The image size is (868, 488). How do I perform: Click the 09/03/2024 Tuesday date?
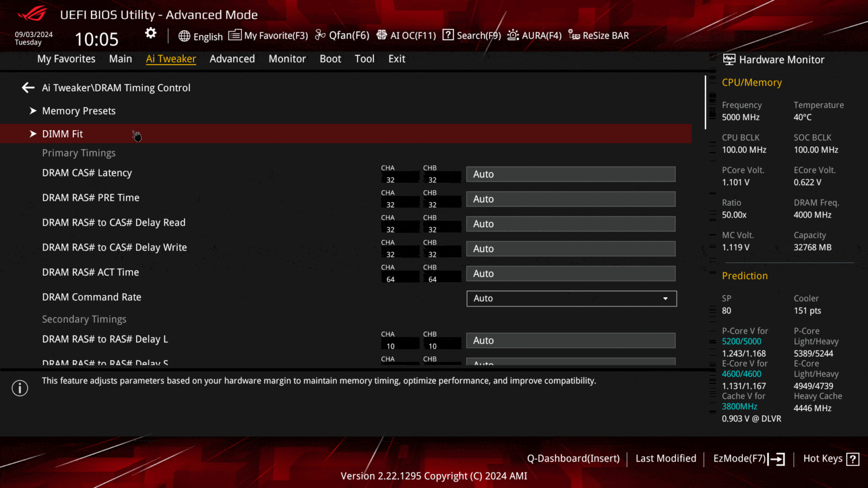point(34,38)
